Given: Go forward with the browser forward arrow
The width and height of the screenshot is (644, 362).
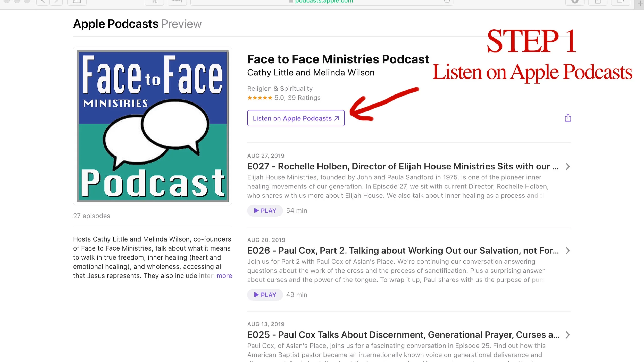Looking at the screenshot, I should coord(56,2).
